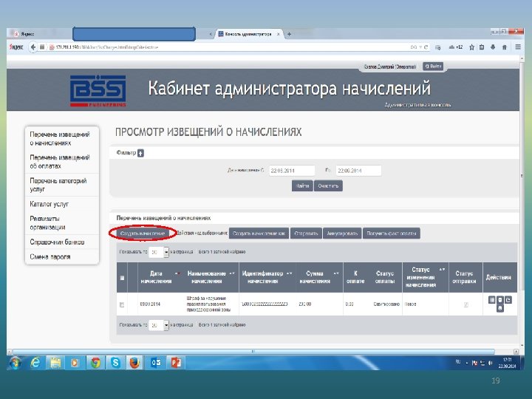
Task: Open the bookmarks list icon in the toolbar
Action: (482, 47)
